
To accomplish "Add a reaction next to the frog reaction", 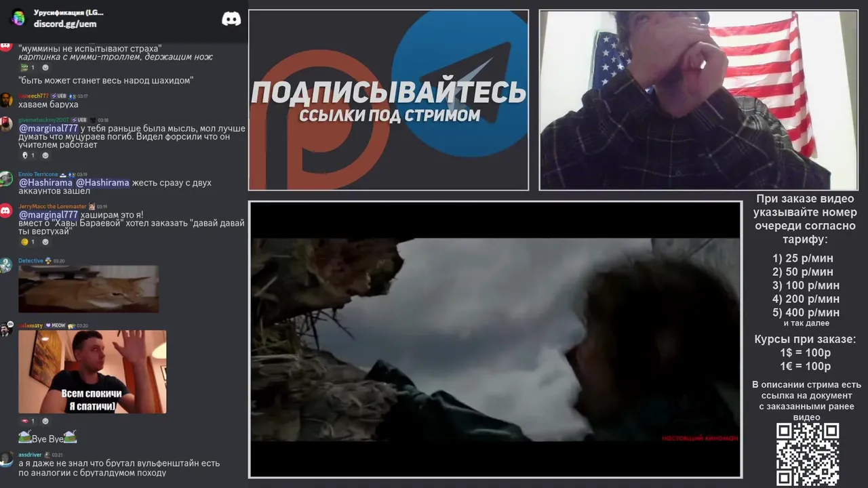I will coord(45,68).
